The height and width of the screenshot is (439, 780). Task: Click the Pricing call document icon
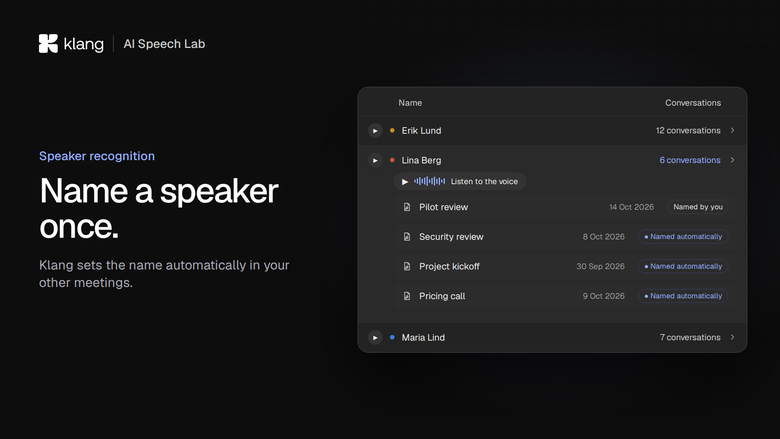pos(407,296)
